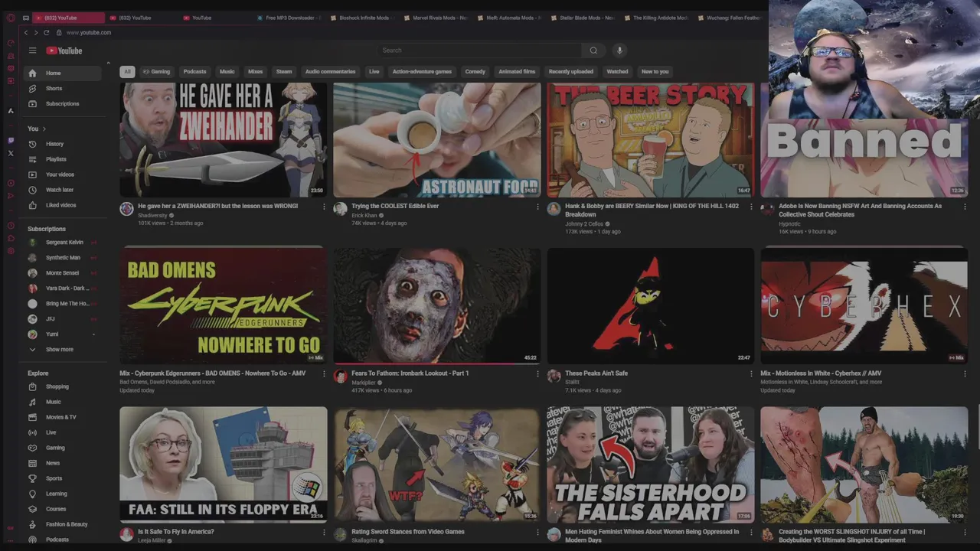Viewport: 980px width, 551px height.
Task: Open more options for Adobe Banning NSFW Art video
Action: click(x=965, y=207)
